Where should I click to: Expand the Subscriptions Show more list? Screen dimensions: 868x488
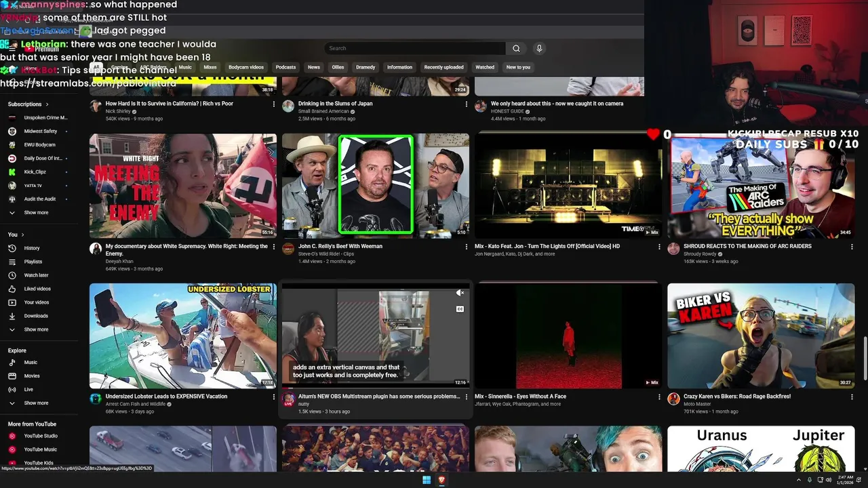click(36, 213)
